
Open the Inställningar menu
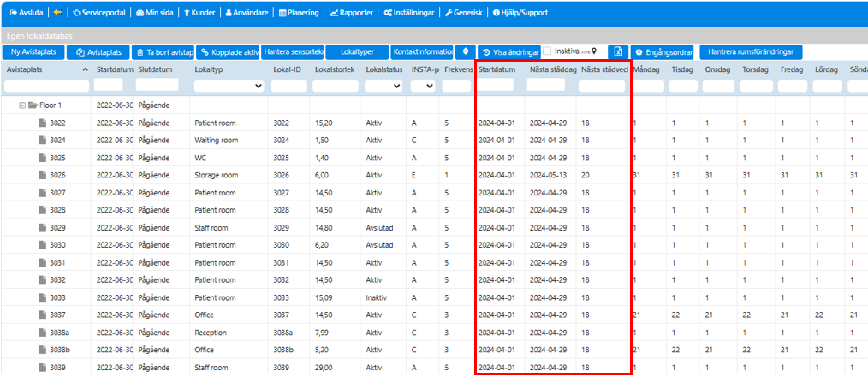tap(409, 12)
